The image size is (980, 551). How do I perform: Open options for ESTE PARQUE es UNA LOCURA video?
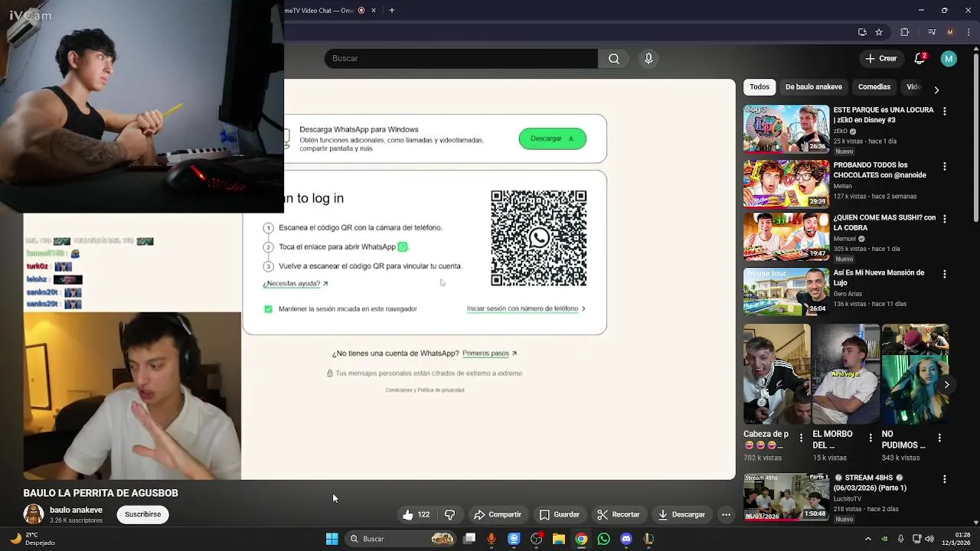(944, 112)
